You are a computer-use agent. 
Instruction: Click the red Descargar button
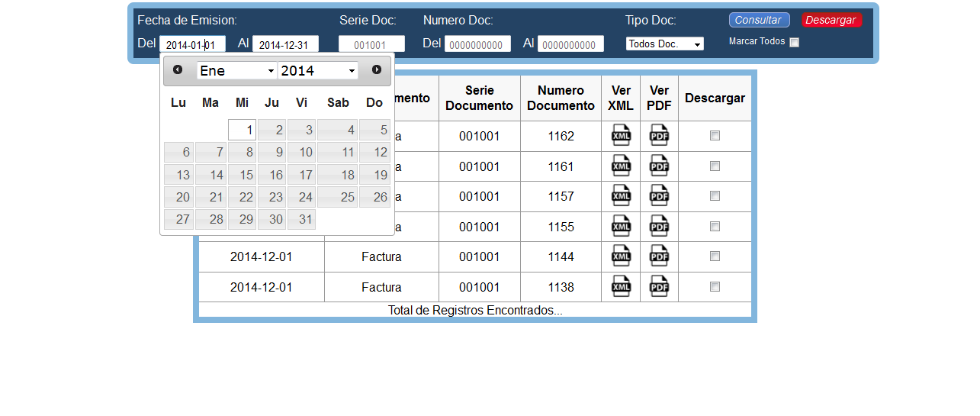(x=831, y=20)
